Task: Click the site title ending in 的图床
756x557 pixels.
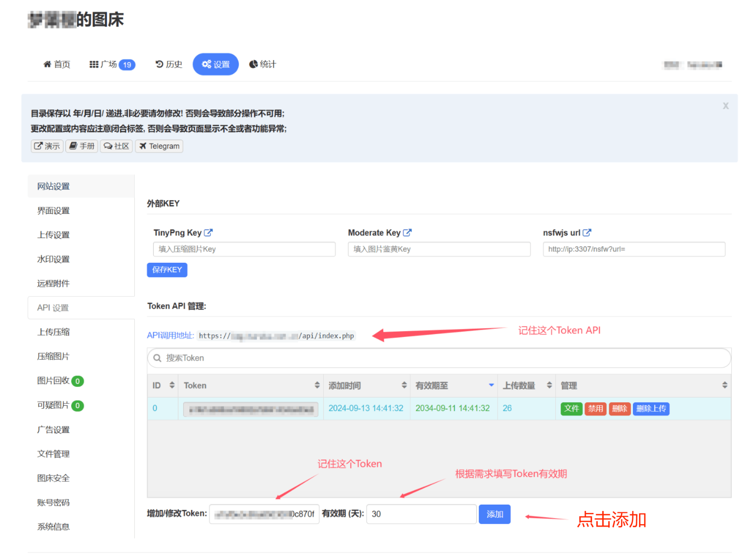Action: 76,19
